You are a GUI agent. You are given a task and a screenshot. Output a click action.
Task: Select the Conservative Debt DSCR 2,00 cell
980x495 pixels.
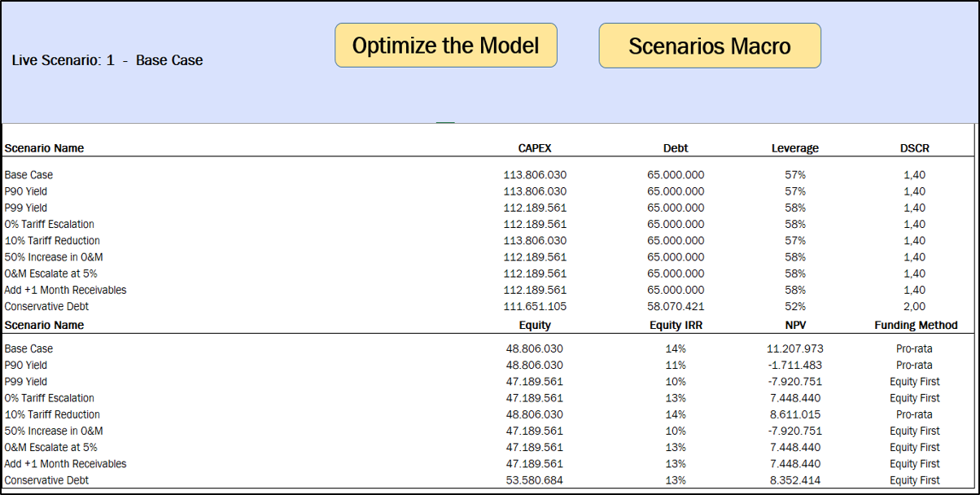pos(914,306)
